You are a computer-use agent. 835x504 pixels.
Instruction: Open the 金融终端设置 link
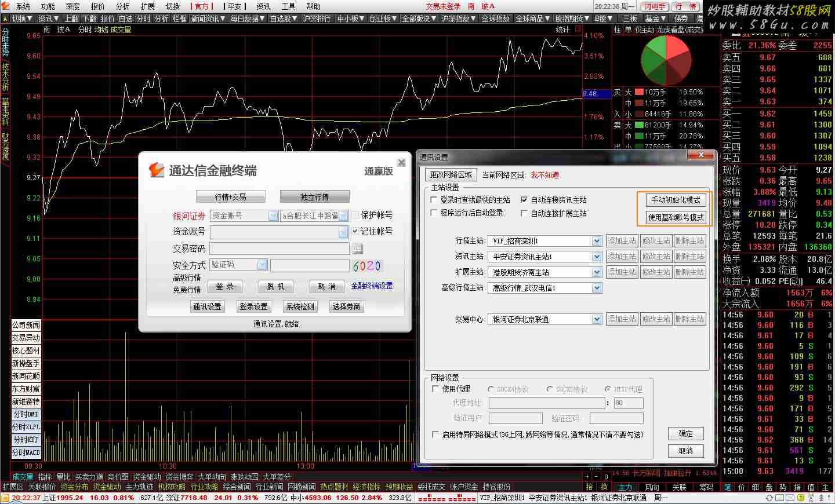click(x=372, y=286)
